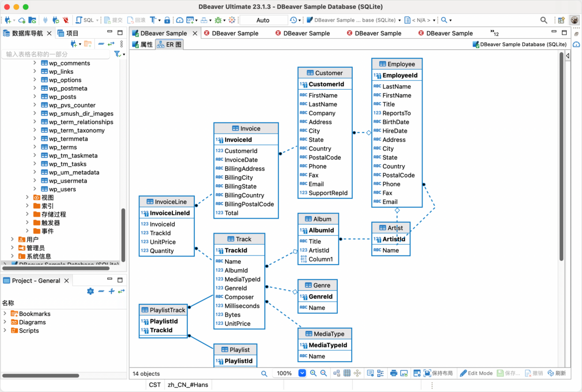
Task: Click the Milliseconds column in Track entity
Action: (x=242, y=306)
